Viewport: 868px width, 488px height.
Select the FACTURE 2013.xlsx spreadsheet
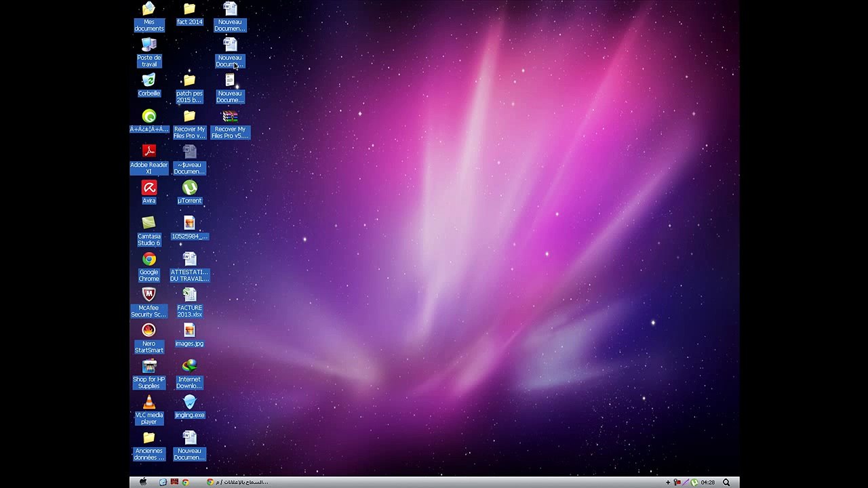click(189, 304)
